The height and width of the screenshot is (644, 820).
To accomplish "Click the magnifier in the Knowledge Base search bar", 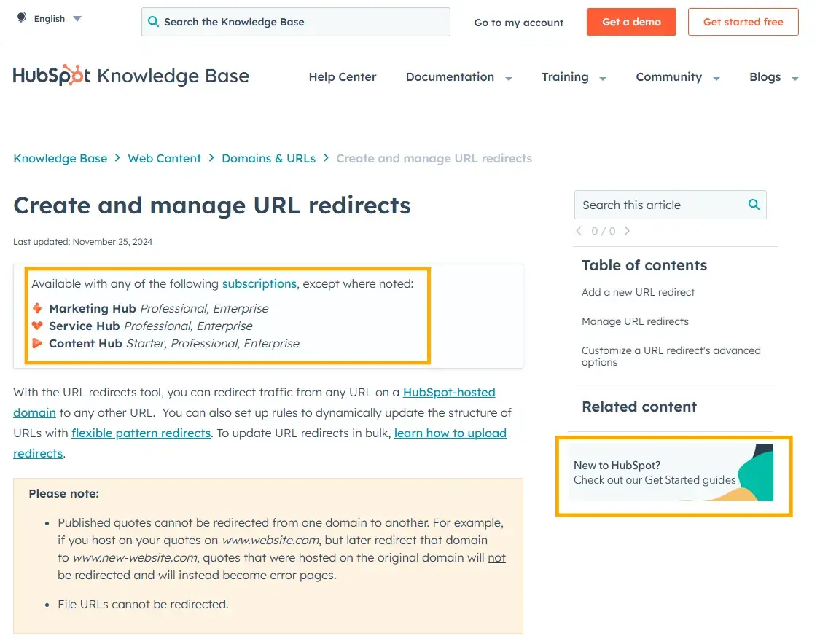I will pyautogui.click(x=153, y=22).
